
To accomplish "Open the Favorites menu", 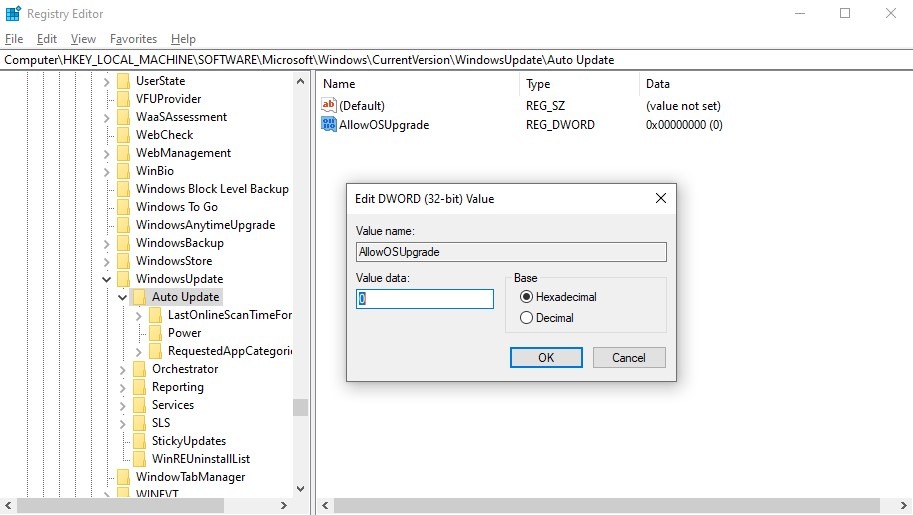I will point(133,39).
